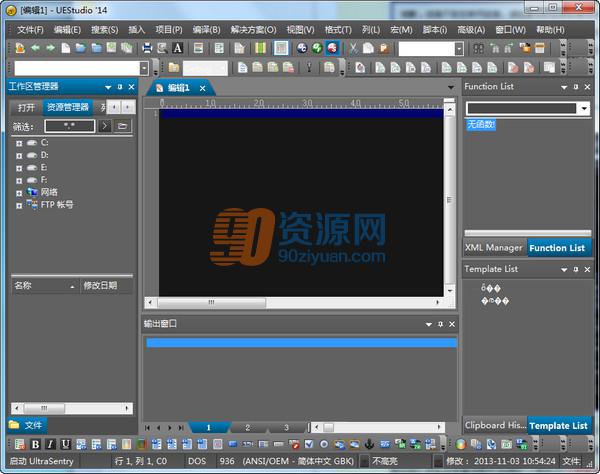
Task: Switch to the Clipboard His... tab
Action: click(x=495, y=425)
